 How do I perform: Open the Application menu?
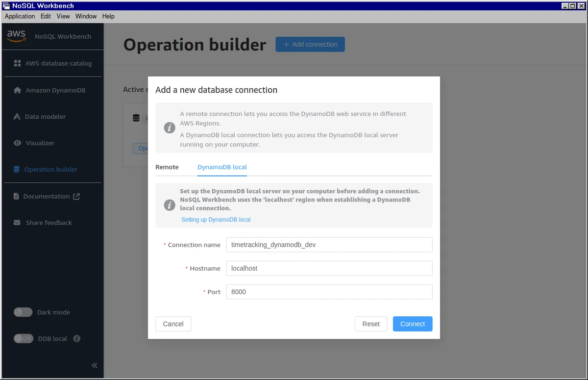(x=20, y=16)
